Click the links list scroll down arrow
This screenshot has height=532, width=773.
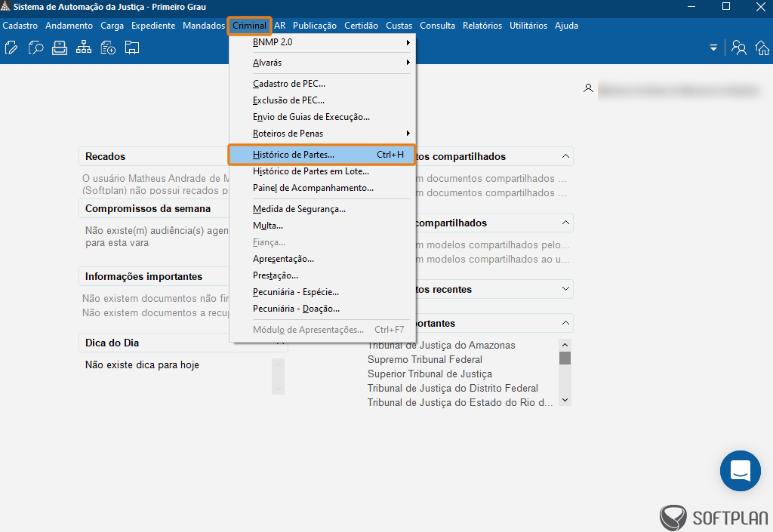point(565,400)
